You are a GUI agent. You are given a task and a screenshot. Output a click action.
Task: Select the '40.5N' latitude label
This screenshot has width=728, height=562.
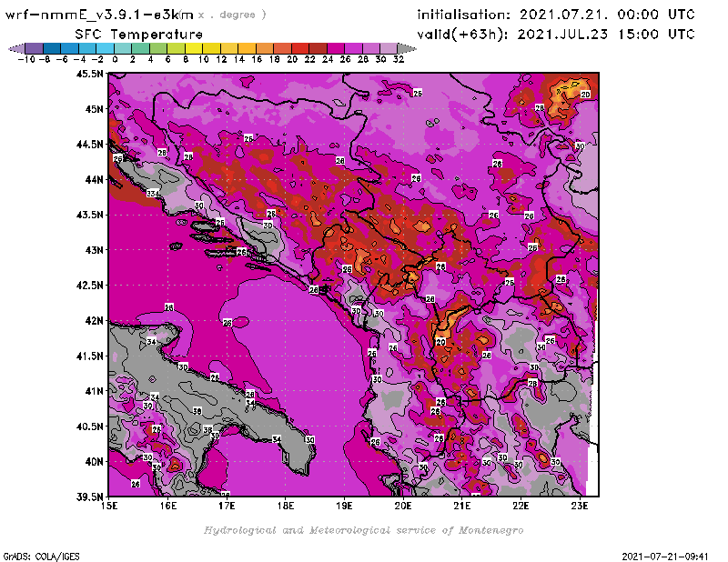click(89, 427)
